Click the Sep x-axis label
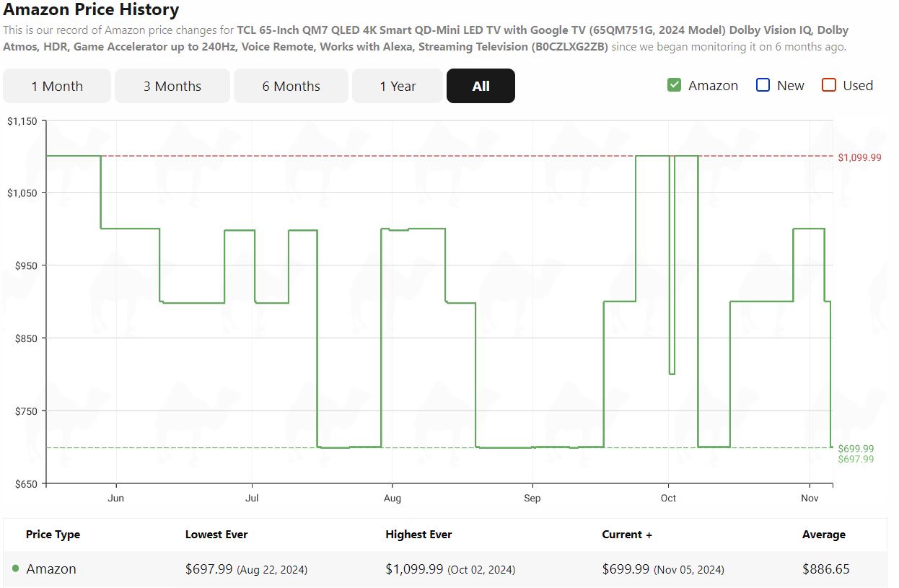899x588 pixels. point(532,498)
